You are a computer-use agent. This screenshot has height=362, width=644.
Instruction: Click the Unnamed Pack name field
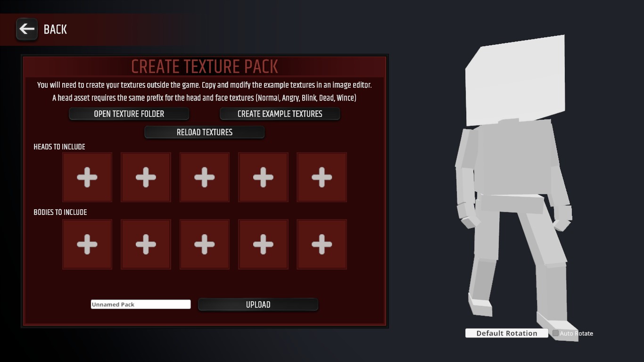tap(140, 304)
